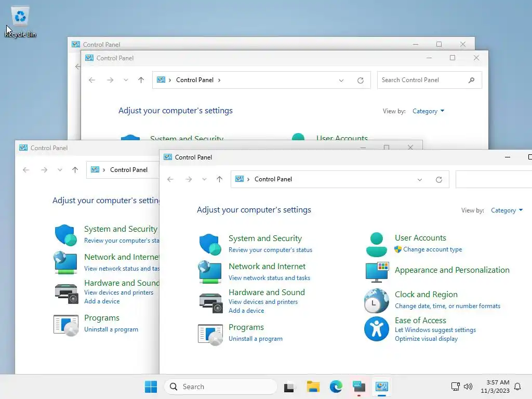
Task: Minimize the front Control Panel window
Action: [508, 157]
